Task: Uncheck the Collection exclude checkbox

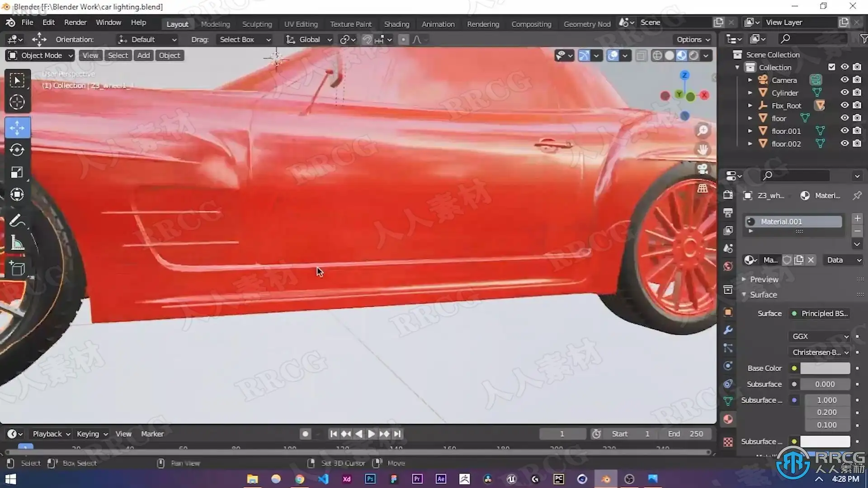Action: click(831, 67)
